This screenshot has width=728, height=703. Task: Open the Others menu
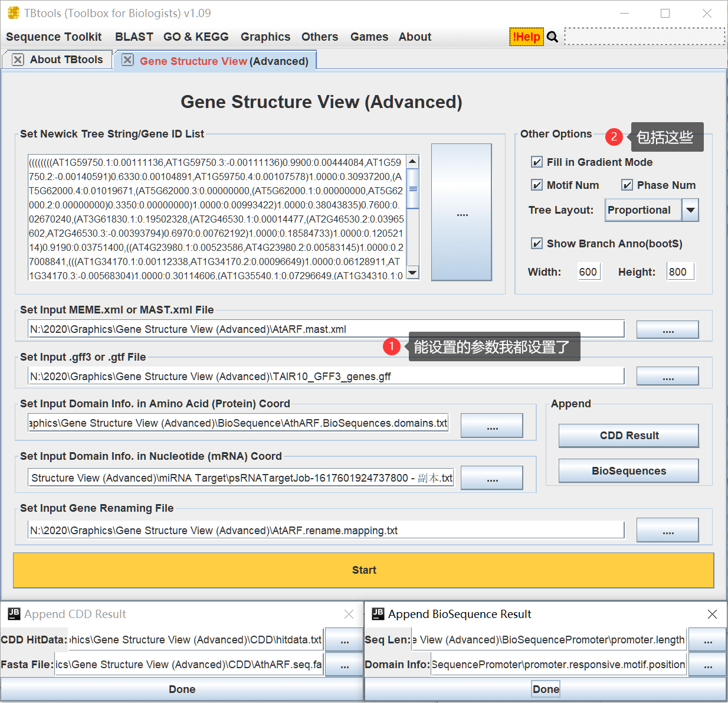[320, 37]
